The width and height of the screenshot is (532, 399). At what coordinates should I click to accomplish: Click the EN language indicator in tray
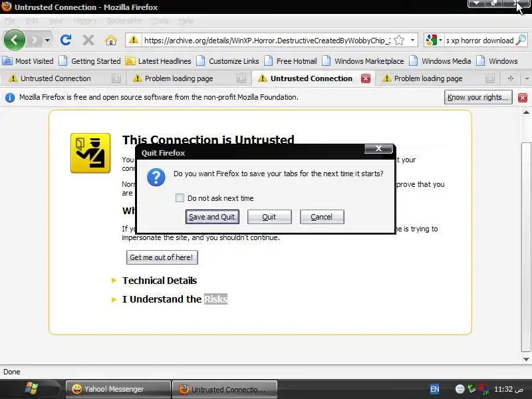(x=435, y=389)
